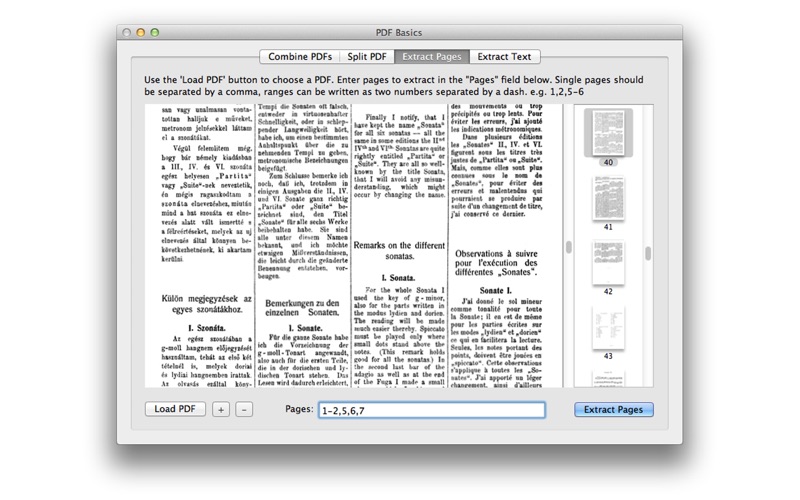Viewport: 800px width, 500px height.
Task: Click the 'Pages:' label
Action: (x=299, y=409)
